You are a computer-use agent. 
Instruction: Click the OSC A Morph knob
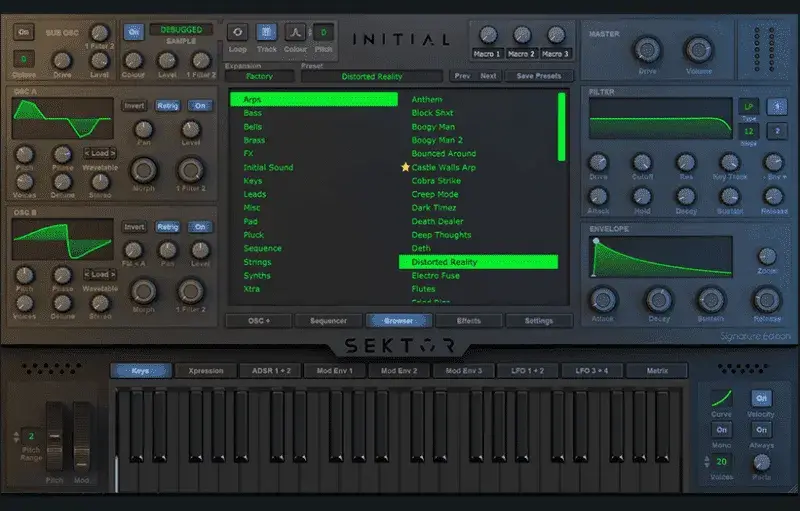click(144, 170)
